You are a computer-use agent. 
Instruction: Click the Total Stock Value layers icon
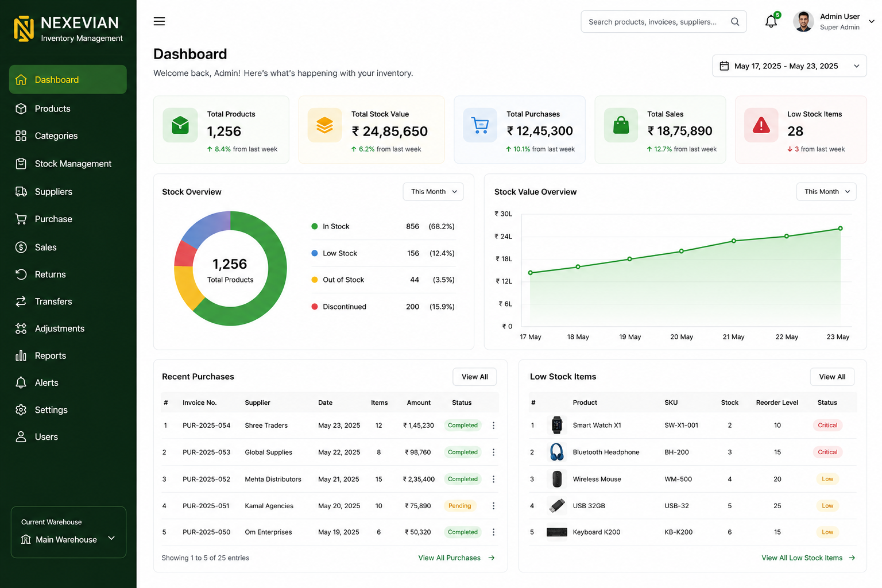tap(324, 125)
